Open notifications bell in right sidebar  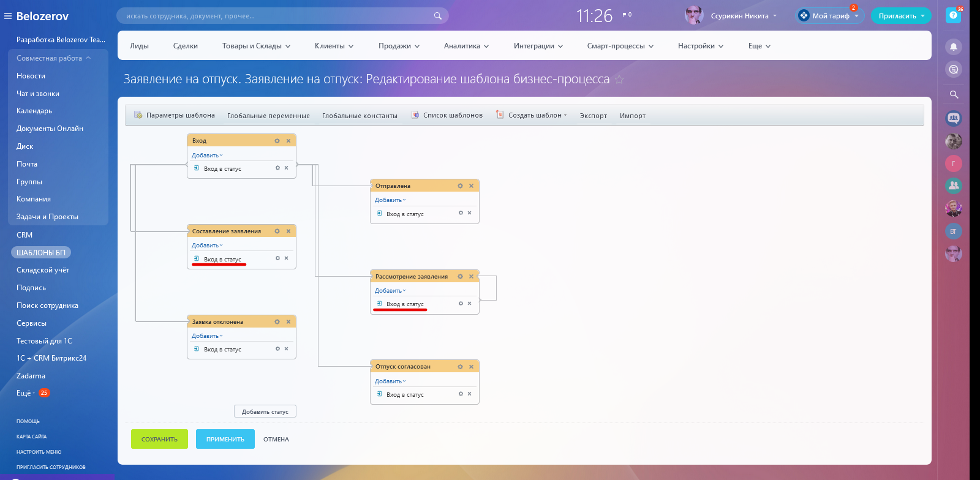click(x=954, y=47)
